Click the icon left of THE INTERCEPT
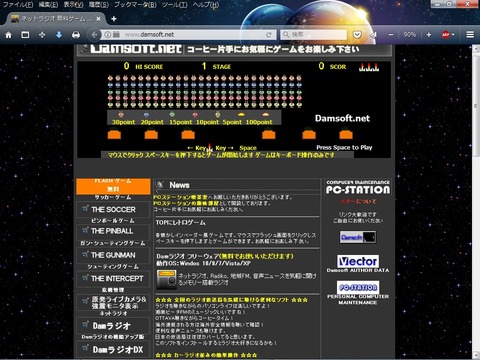 click(85, 278)
